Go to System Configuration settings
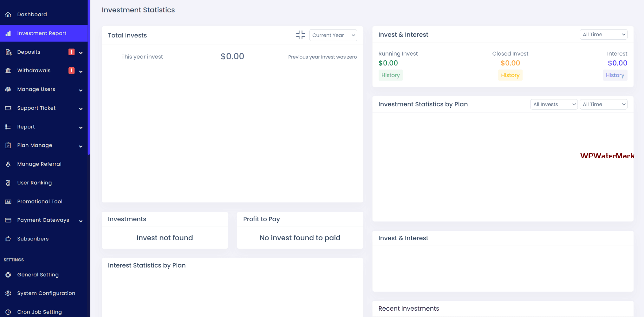 [x=46, y=293]
